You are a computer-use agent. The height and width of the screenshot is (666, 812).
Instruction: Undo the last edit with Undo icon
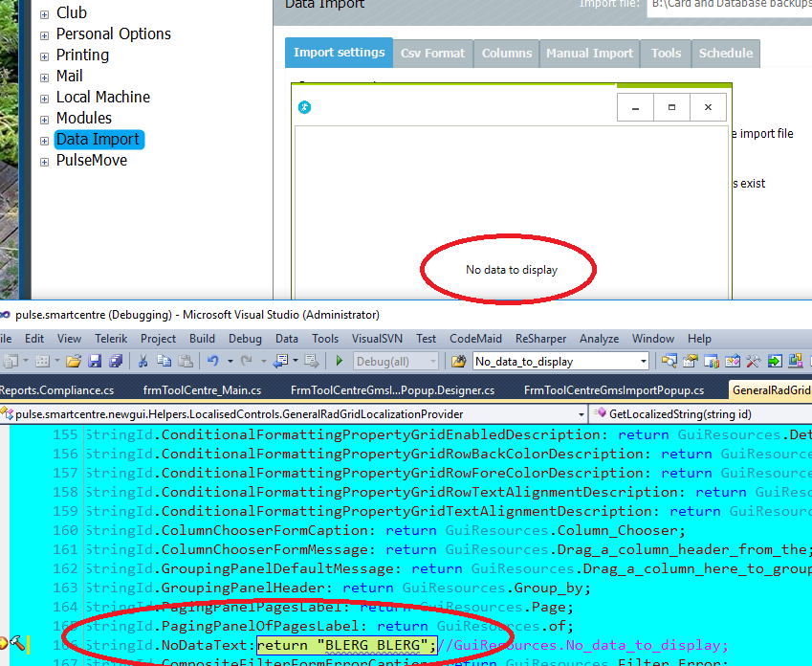[213, 362]
